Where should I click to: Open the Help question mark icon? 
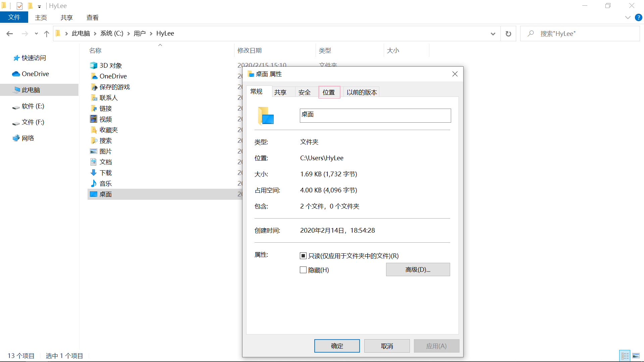[x=638, y=17]
